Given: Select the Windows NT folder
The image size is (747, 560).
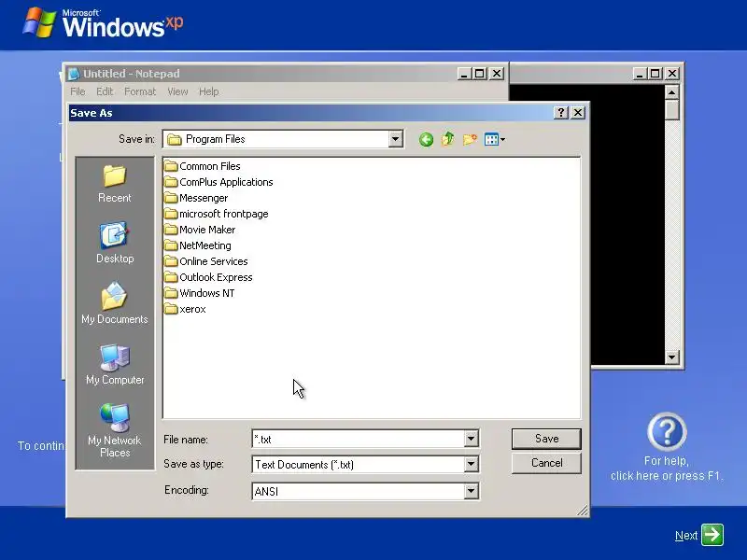Looking at the screenshot, I should [200, 293].
